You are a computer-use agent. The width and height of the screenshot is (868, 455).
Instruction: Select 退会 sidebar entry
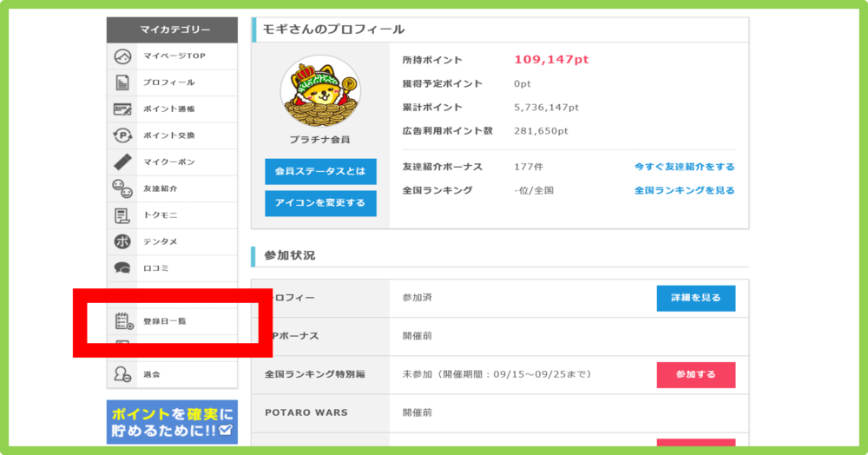(x=172, y=375)
